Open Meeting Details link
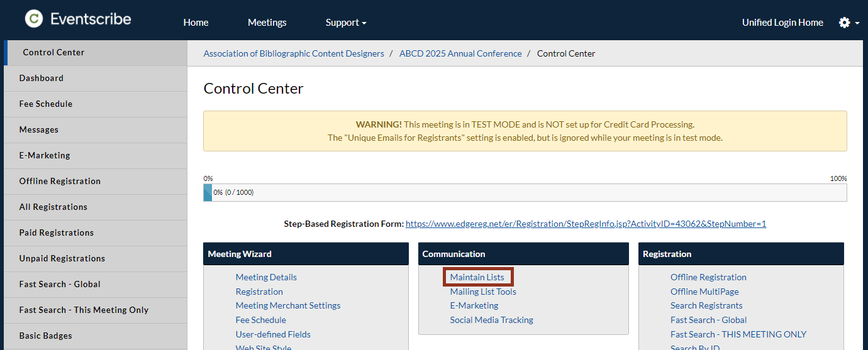Image resolution: width=868 pixels, height=350 pixels. [x=266, y=277]
